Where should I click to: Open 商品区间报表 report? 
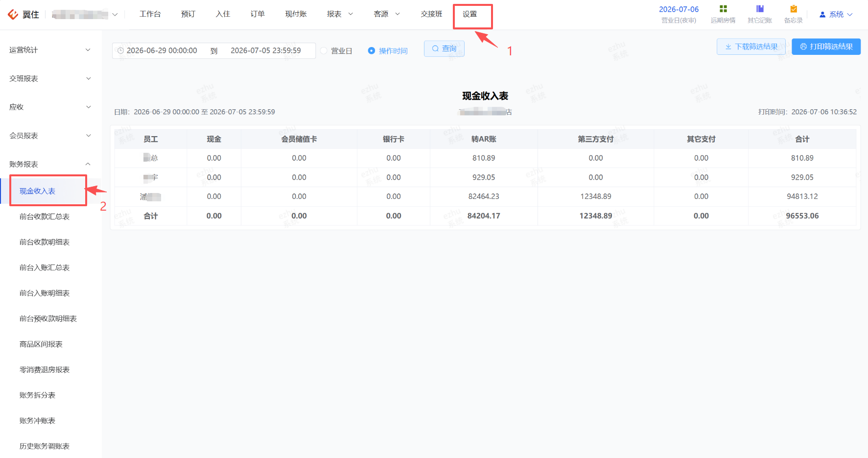coord(41,344)
